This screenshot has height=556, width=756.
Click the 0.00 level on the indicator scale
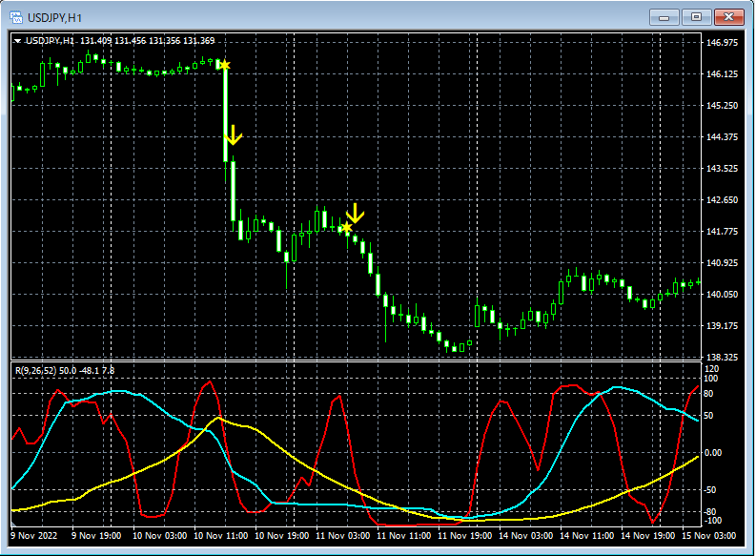point(715,452)
